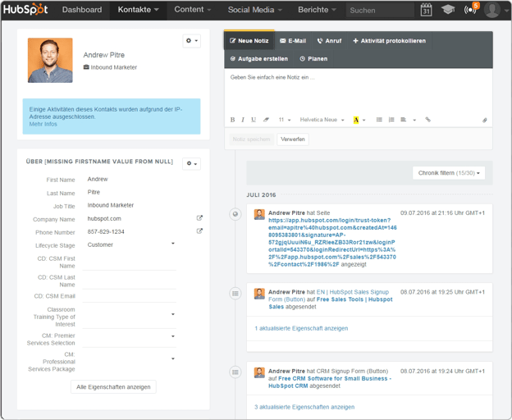Image resolution: width=512 pixels, height=420 pixels.
Task: Apply underline formatting to note
Action: 254,120
